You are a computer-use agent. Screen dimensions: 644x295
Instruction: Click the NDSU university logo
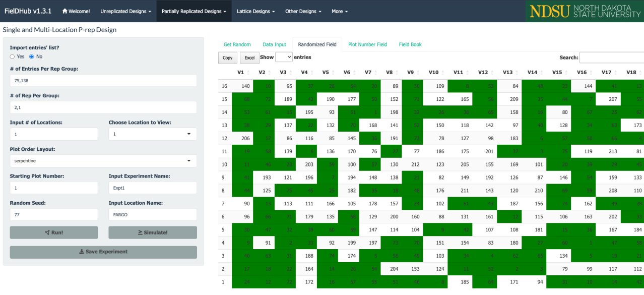[585, 11]
